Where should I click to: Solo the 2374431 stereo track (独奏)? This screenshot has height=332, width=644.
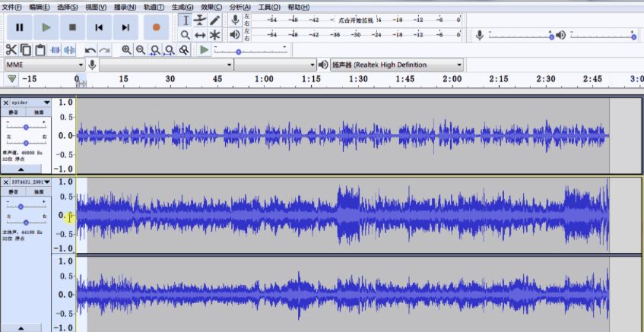[39, 191]
